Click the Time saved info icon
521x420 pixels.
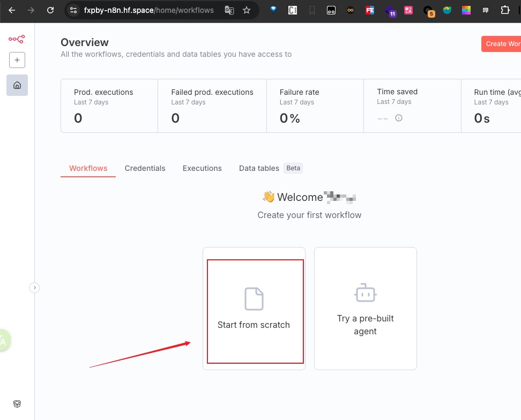tap(399, 118)
